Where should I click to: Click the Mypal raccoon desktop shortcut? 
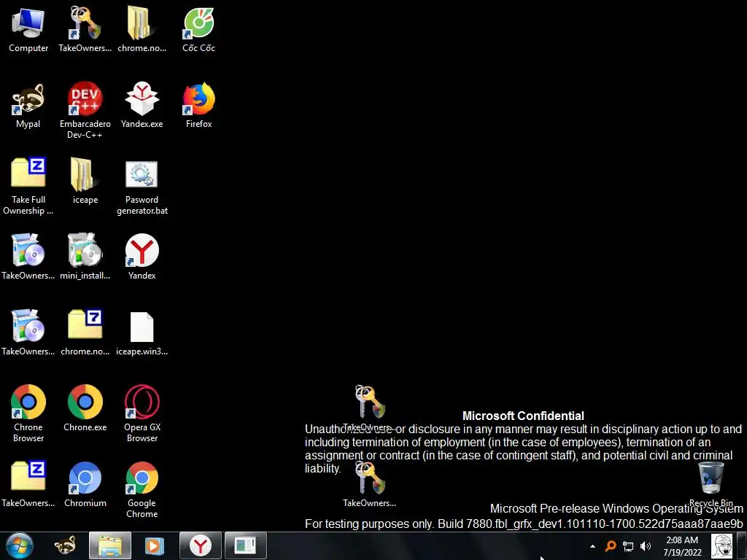tap(28, 105)
